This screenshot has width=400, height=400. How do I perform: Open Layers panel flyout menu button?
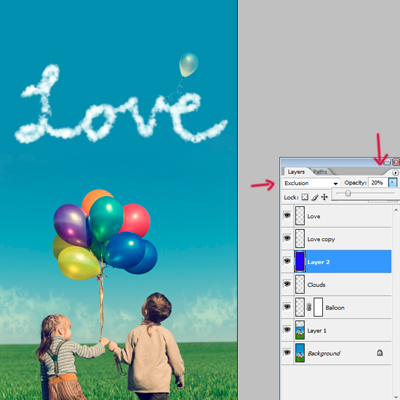click(395, 173)
